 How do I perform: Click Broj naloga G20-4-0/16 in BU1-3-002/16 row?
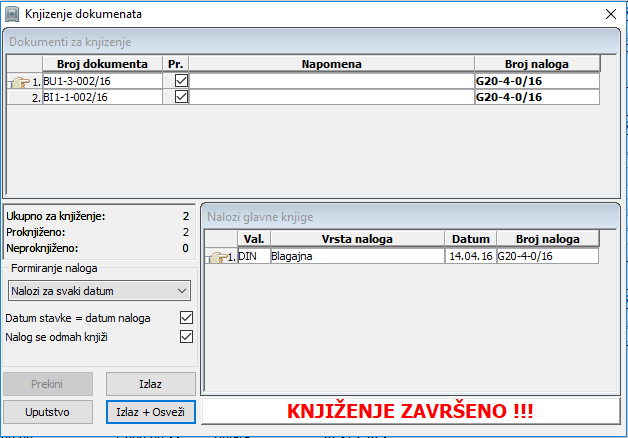[537, 81]
